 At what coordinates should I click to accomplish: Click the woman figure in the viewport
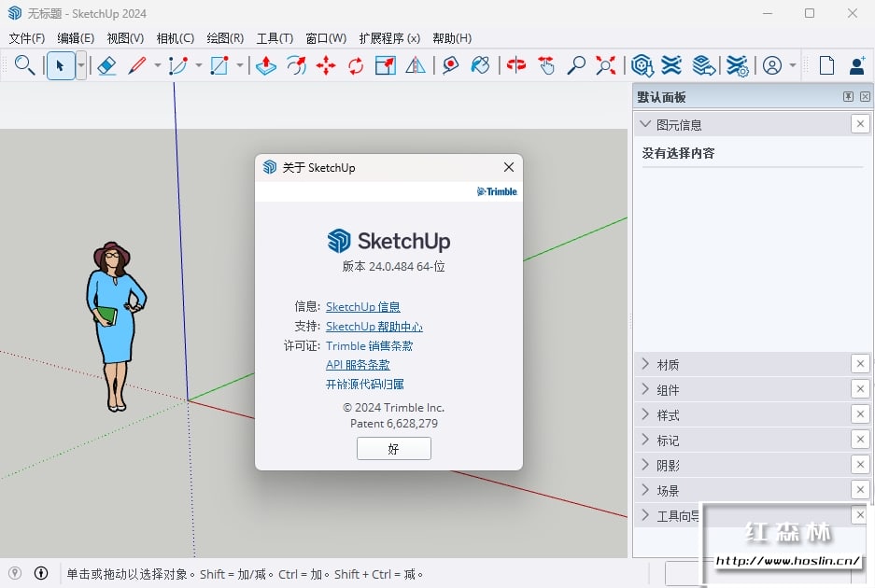115,327
